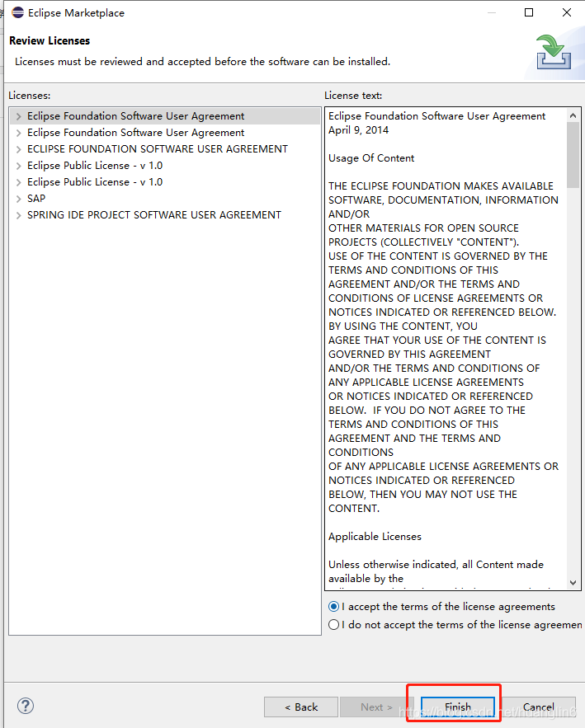
Task: Maximize the Eclipse Marketplace window
Action: click(x=529, y=12)
